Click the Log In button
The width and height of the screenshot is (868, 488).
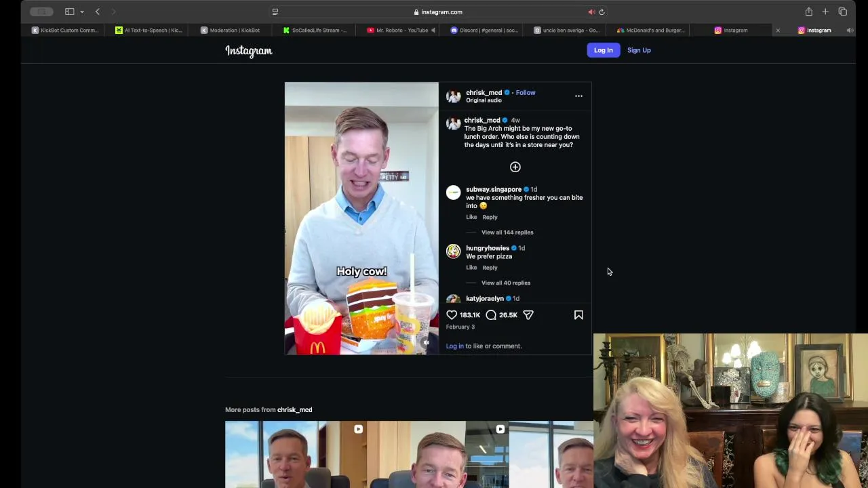603,50
